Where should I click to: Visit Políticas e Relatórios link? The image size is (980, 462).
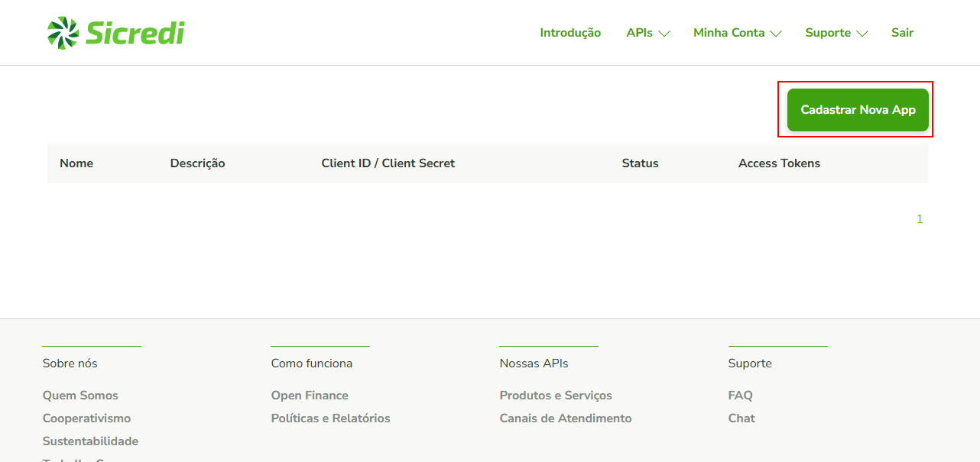click(330, 418)
